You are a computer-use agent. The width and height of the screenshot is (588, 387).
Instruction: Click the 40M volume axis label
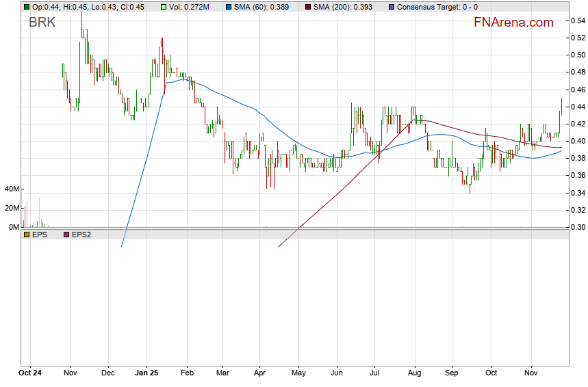coord(11,189)
